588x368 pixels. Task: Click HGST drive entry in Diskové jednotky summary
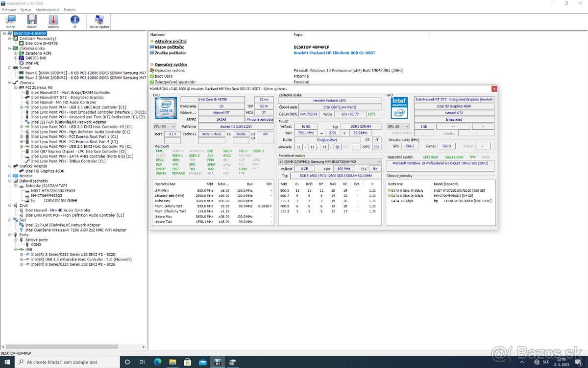click(x=441, y=190)
